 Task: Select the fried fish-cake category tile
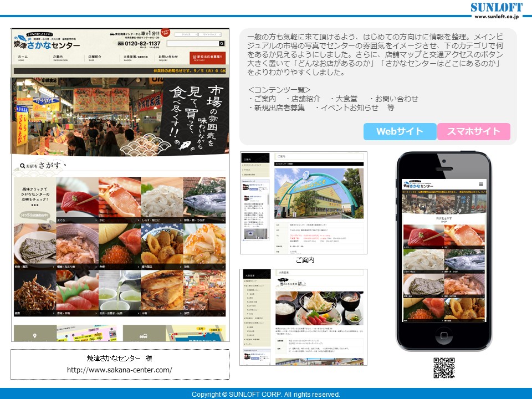pyautogui.click(x=162, y=247)
